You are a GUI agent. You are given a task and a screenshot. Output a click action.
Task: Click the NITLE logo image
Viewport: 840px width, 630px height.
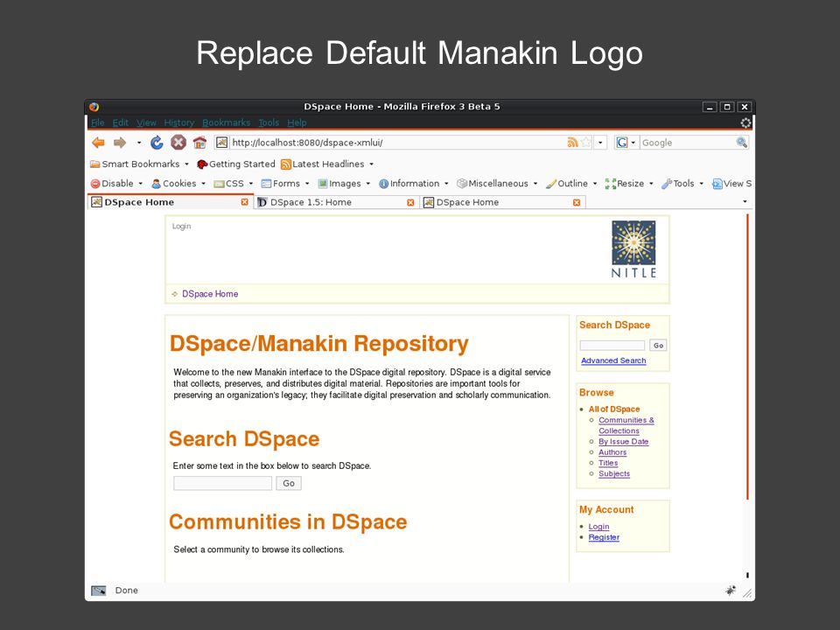633,249
